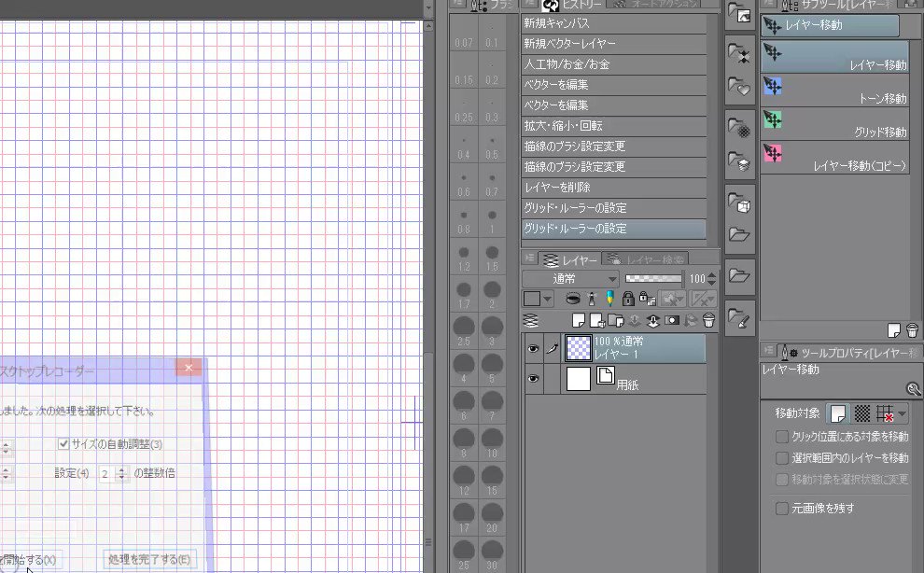Select the グリッド移動 sub tool

[834, 124]
